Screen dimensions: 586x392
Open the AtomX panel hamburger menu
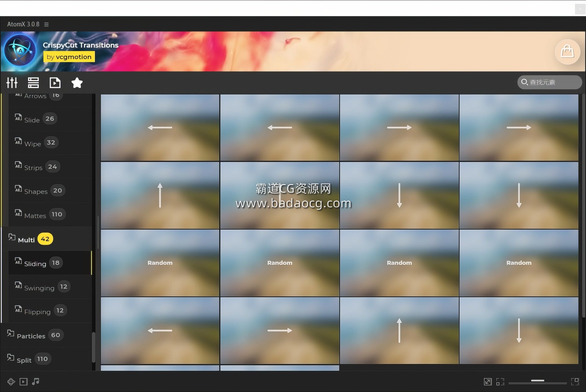click(x=46, y=24)
